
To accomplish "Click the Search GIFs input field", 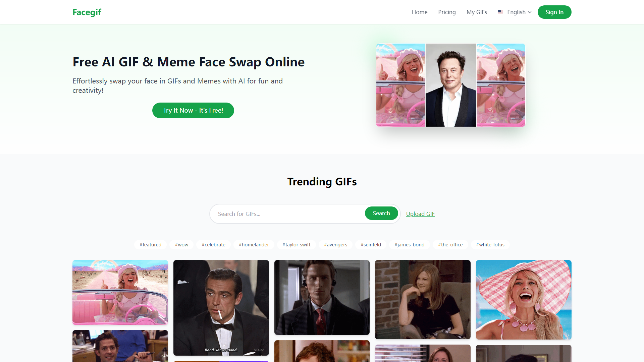I will pos(287,214).
